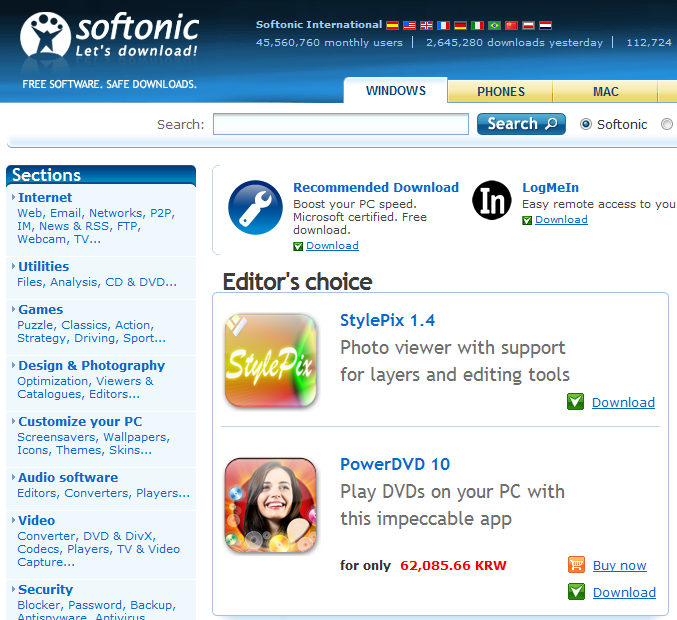The width and height of the screenshot is (677, 620).
Task: Open the Design & Photography section
Action: 92,366
